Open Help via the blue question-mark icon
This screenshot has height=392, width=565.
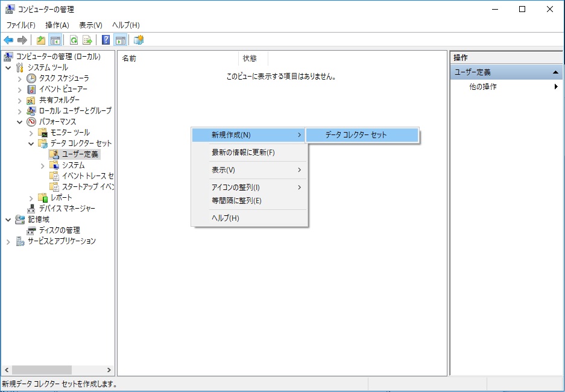pos(106,40)
